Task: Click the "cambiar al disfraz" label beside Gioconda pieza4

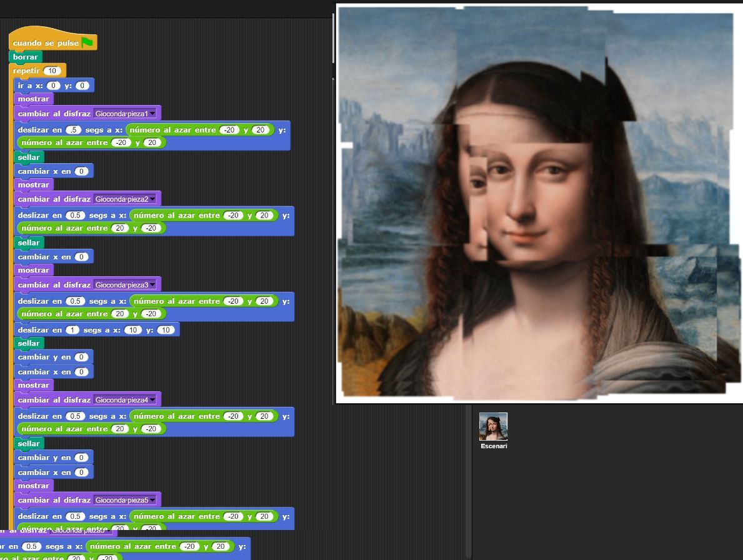Action: (54, 401)
